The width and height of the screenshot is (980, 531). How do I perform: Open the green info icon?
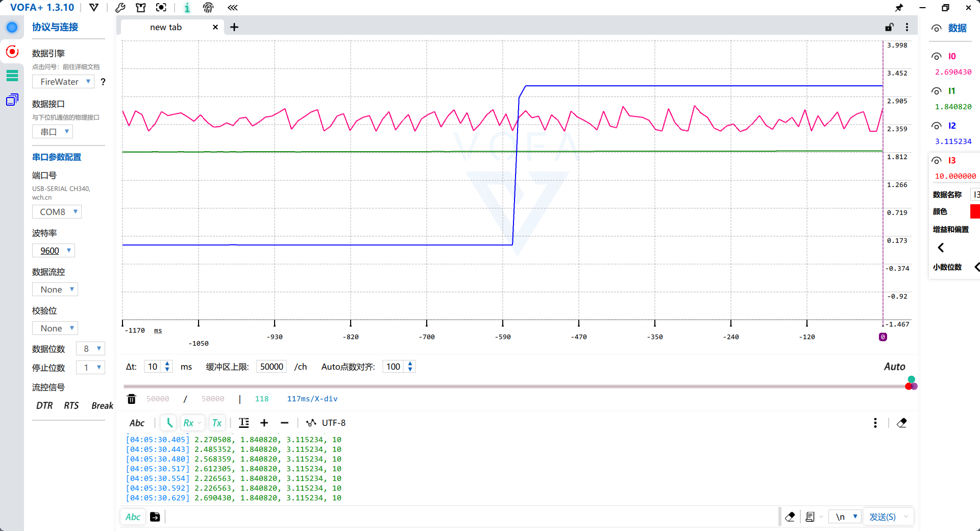coord(187,7)
